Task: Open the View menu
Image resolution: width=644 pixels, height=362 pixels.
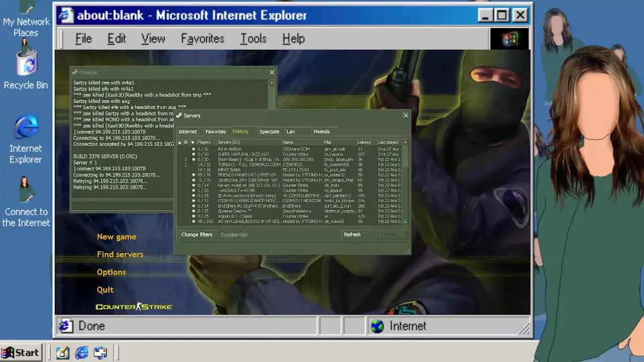Action: click(x=153, y=39)
